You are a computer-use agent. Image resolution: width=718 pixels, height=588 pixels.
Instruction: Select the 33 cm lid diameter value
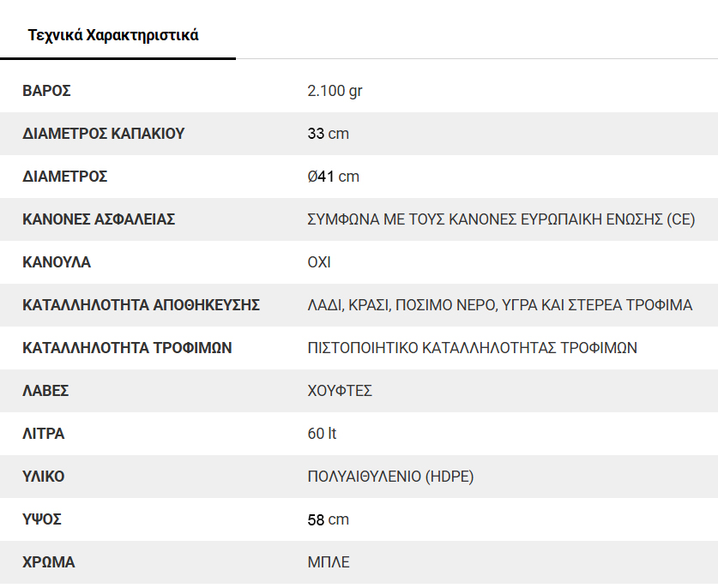[x=328, y=134]
